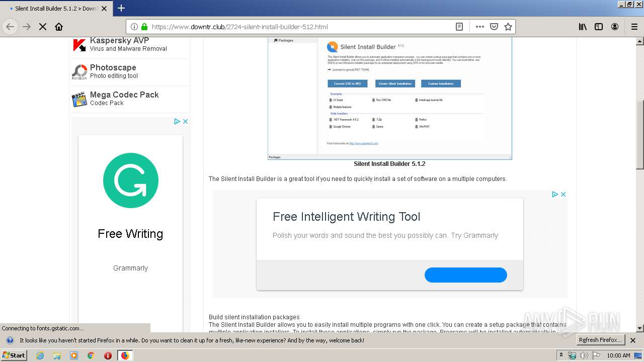Open the Firefox Library menu

click(583, 27)
